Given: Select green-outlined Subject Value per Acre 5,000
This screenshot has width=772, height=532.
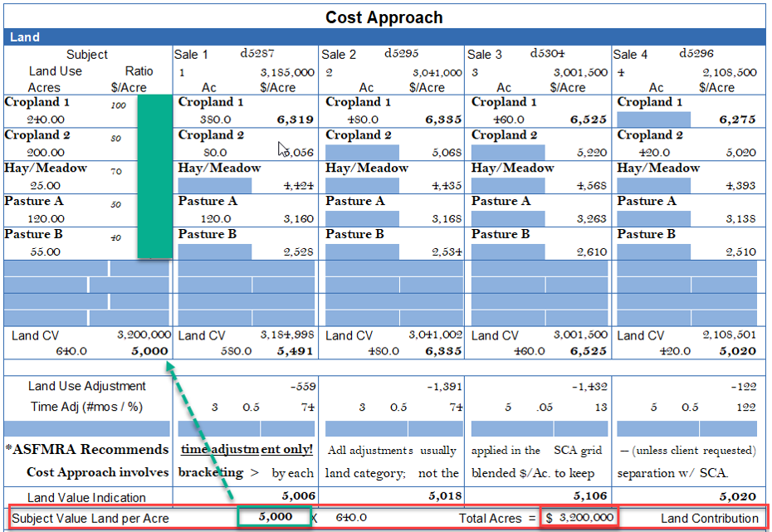Looking at the screenshot, I should (x=274, y=517).
